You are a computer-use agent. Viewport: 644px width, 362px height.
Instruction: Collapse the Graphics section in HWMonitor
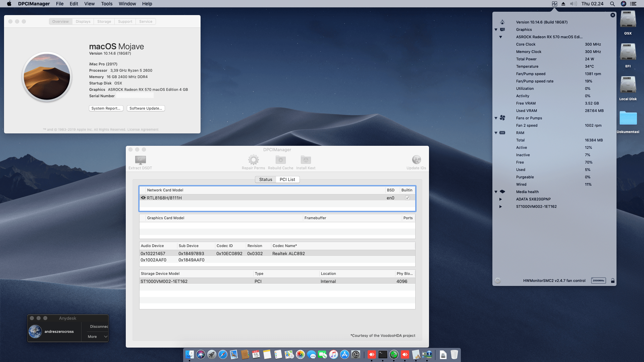point(496,30)
